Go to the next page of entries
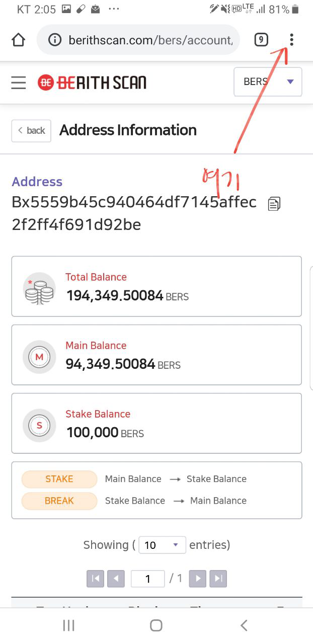 (x=198, y=579)
